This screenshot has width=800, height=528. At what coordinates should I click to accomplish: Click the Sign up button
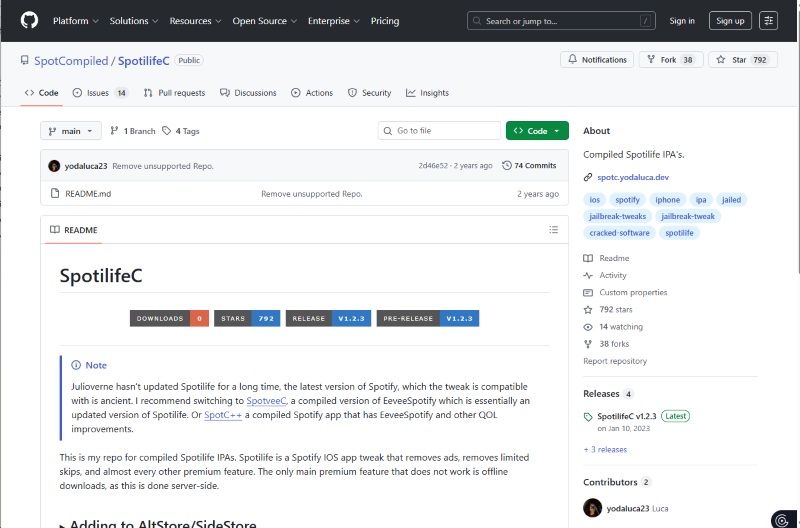pos(730,20)
